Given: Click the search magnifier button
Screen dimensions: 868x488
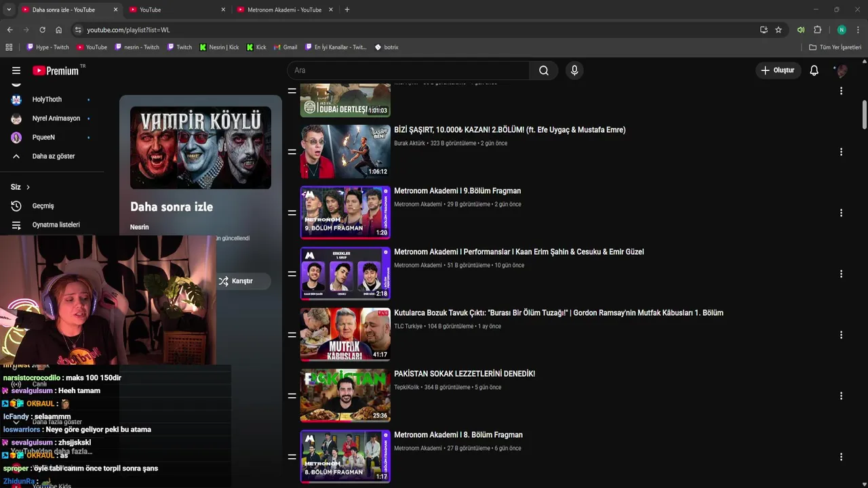Looking at the screenshot, I should 544,70.
